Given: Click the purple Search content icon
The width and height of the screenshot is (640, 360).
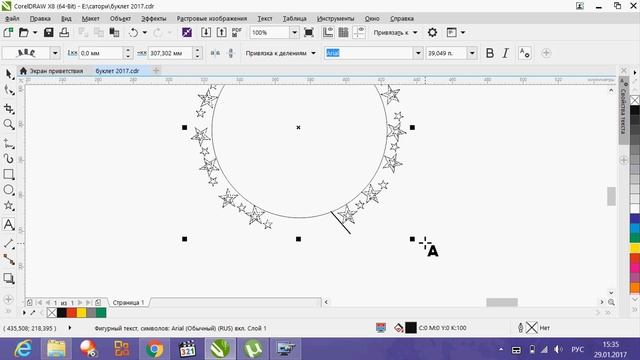Looking at the screenshot, I should click(x=187, y=32).
